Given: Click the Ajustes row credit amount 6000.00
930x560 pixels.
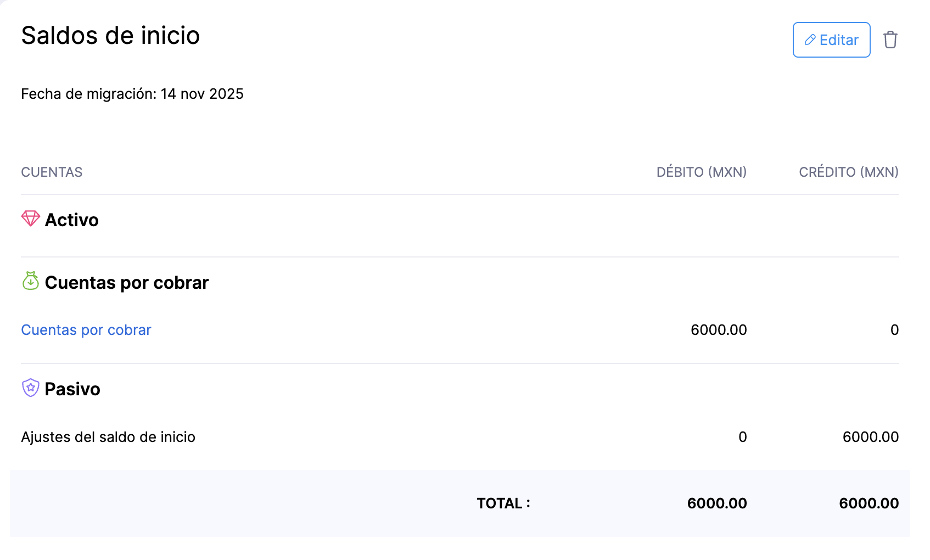Looking at the screenshot, I should click(x=870, y=437).
